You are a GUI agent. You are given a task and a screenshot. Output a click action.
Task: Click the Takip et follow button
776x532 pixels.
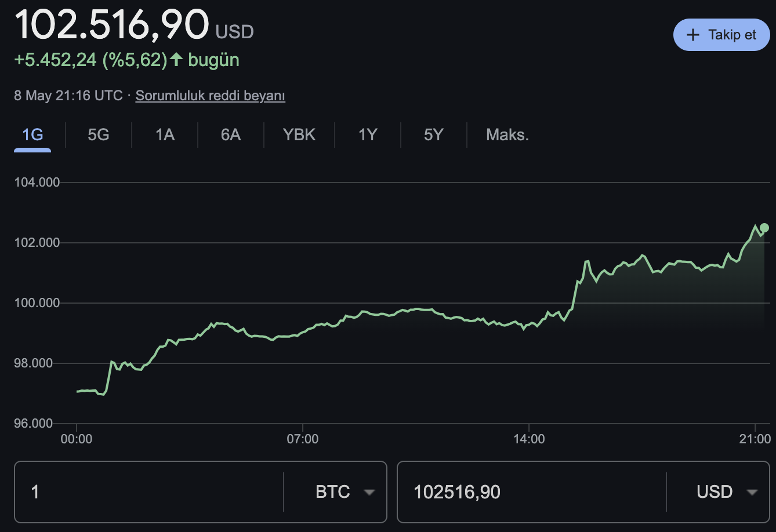pyautogui.click(x=721, y=35)
